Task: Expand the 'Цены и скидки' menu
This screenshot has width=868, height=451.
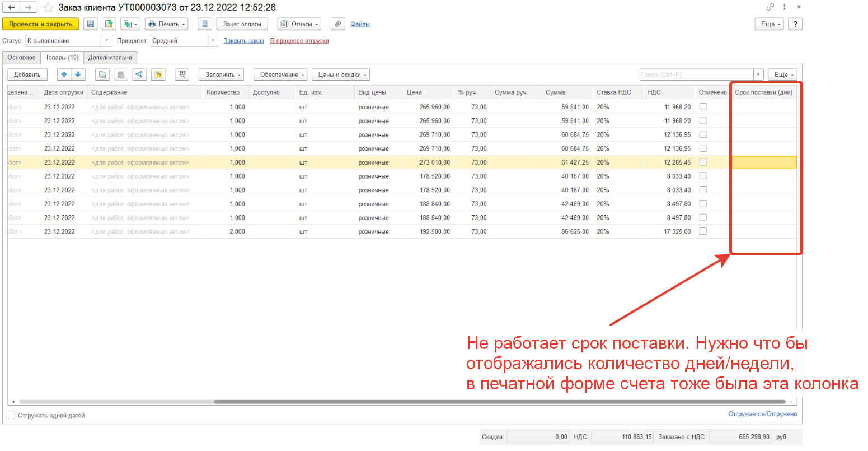Action: (340, 75)
